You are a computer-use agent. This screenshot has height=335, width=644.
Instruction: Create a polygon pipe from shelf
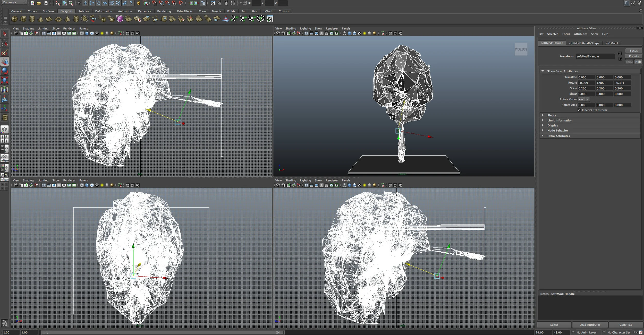coord(76,19)
